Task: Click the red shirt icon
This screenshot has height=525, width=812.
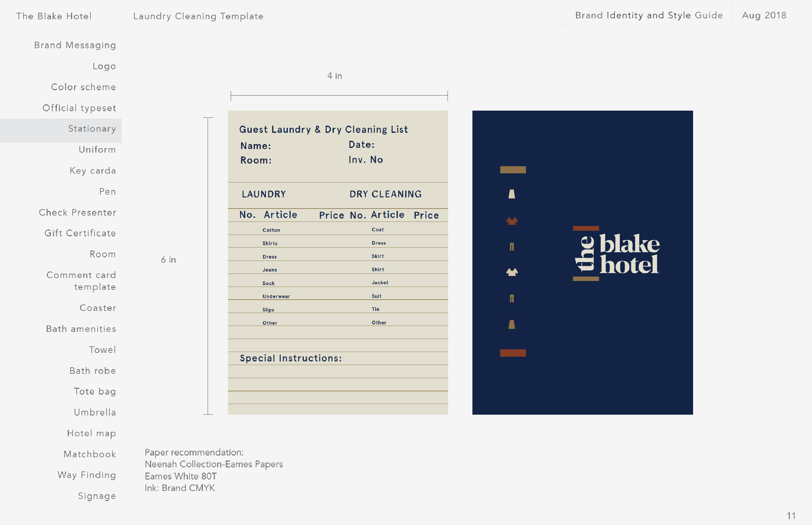Action: tap(512, 221)
